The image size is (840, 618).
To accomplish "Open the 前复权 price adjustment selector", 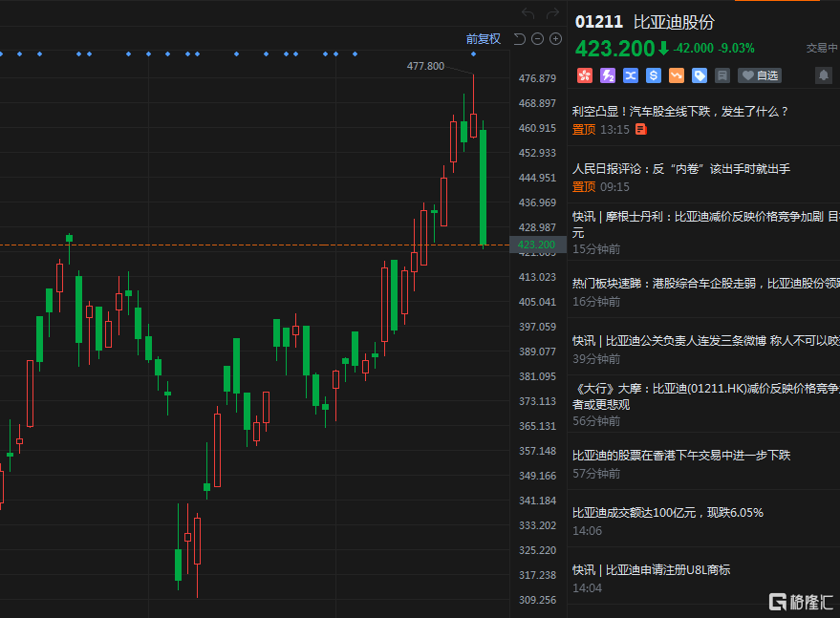I will point(484,39).
